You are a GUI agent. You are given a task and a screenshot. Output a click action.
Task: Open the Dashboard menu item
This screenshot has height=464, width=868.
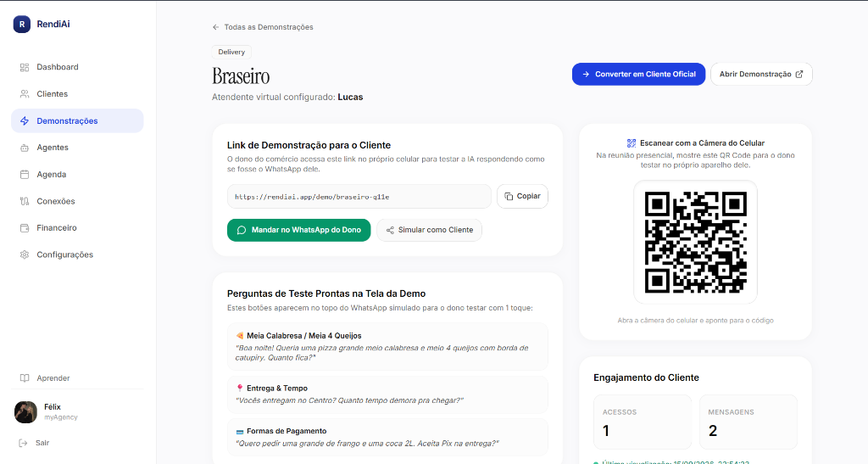point(77,67)
